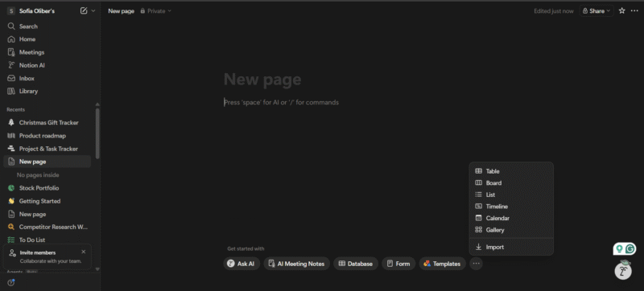This screenshot has width=644, height=291.
Task: Open Product roadmap page
Action: click(x=47, y=136)
